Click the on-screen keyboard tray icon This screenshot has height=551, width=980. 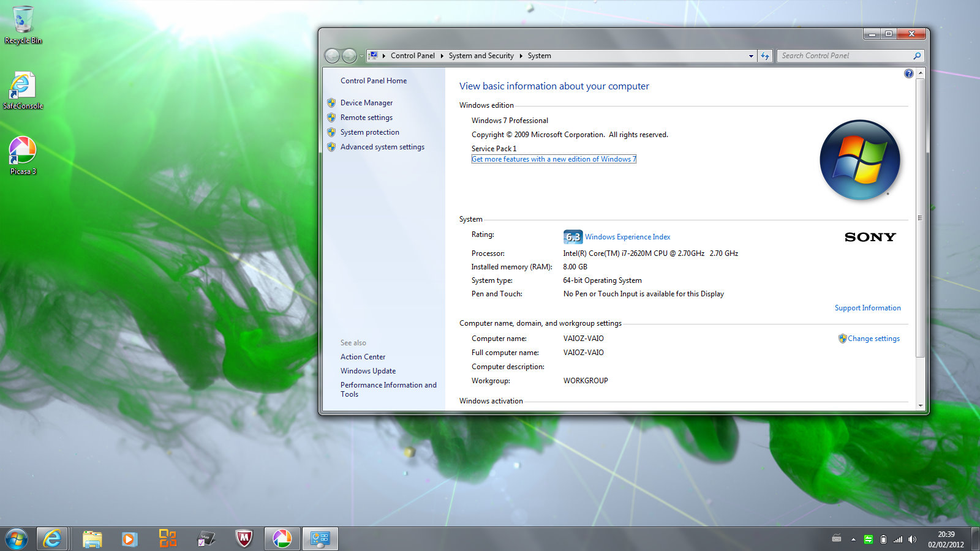coord(837,539)
